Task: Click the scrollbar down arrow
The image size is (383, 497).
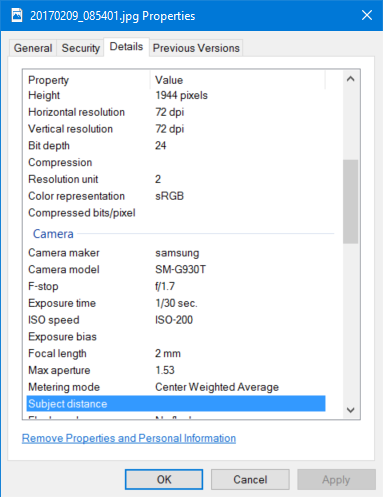Action: 351,410
